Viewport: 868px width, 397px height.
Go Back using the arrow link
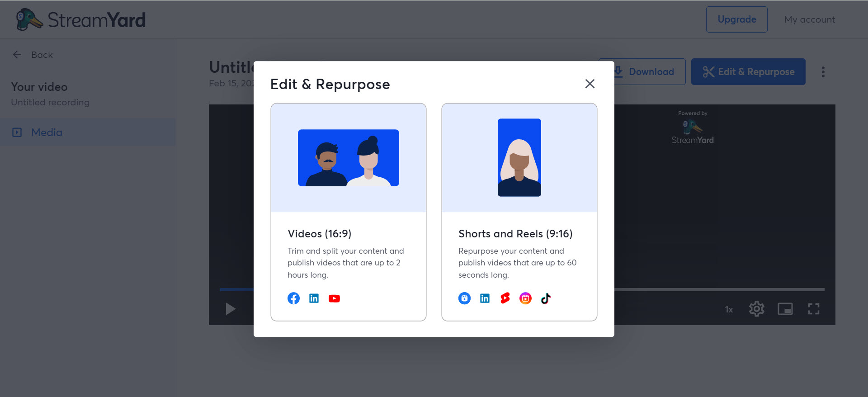[x=33, y=55]
